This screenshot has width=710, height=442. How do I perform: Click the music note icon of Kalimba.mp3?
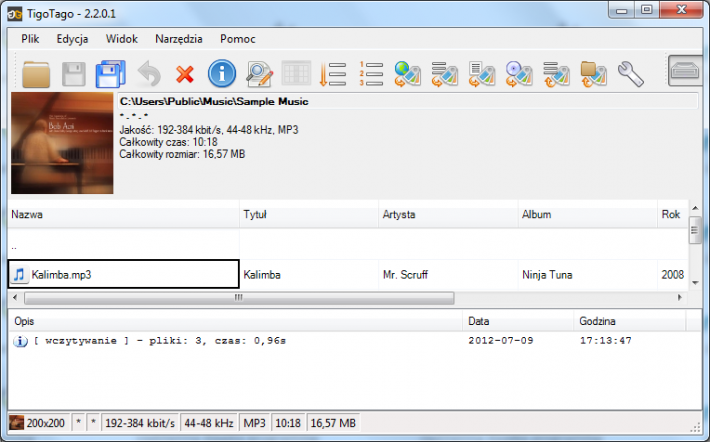pos(19,274)
